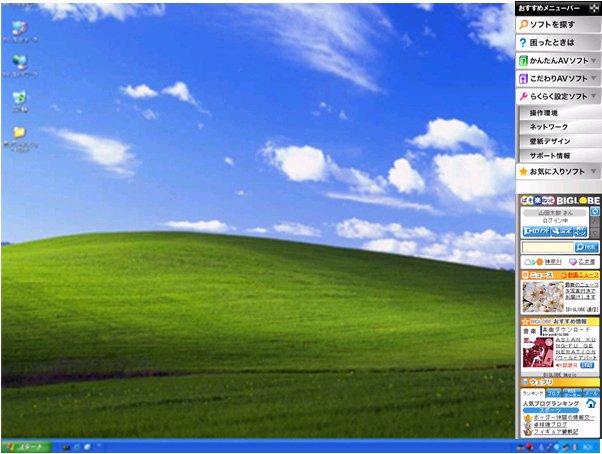Click the BIGLOBE refresh icon
Image resolution: width=602 pixels, height=454 pixels.
595,211
